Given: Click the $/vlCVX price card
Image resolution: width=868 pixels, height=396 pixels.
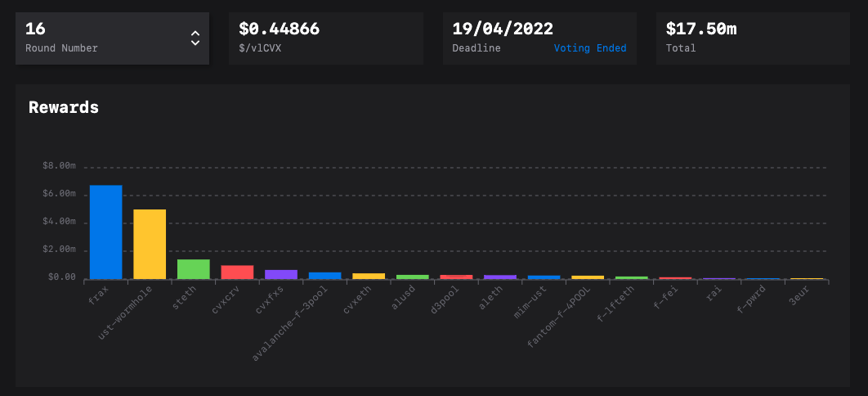Looking at the screenshot, I should pyautogui.click(x=325, y=38).
